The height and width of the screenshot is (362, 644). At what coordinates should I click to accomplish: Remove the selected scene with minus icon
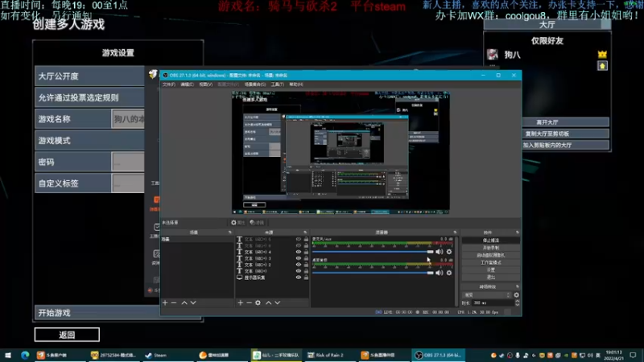[174, 303]
